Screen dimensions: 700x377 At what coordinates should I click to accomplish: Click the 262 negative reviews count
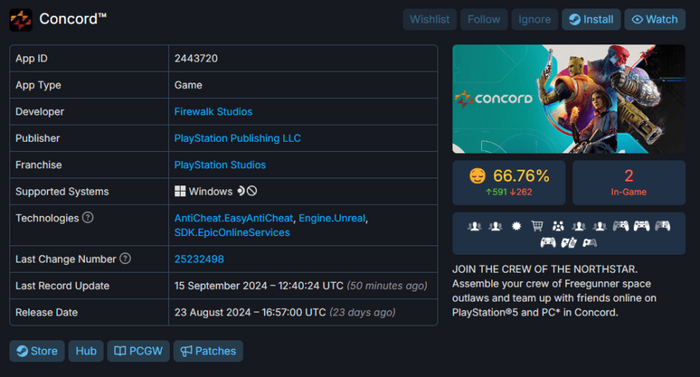pyautogui.click(x=521, y=192)
